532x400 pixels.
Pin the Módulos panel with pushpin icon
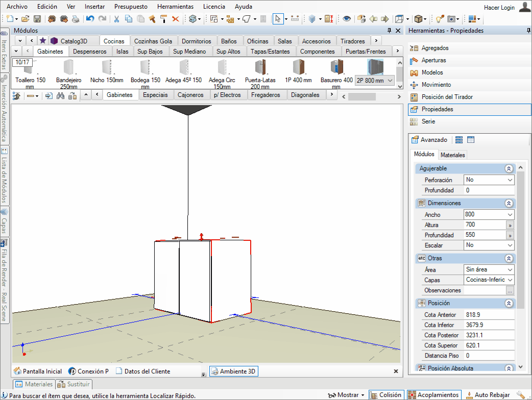click(389, 31)
